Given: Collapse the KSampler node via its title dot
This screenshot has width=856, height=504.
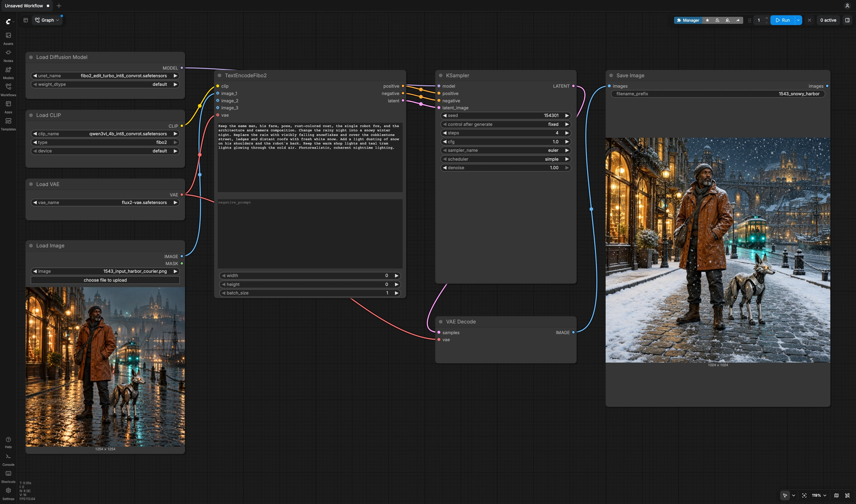Looking at the screenshot, I should tap(441, 75).
